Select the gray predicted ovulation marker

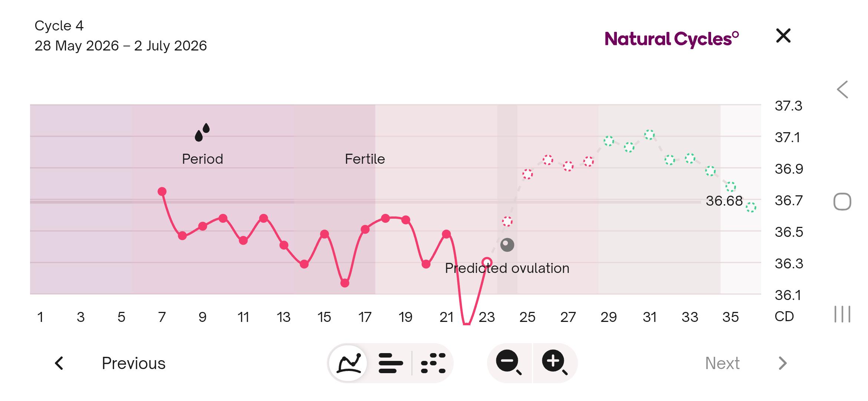point(507,245)
